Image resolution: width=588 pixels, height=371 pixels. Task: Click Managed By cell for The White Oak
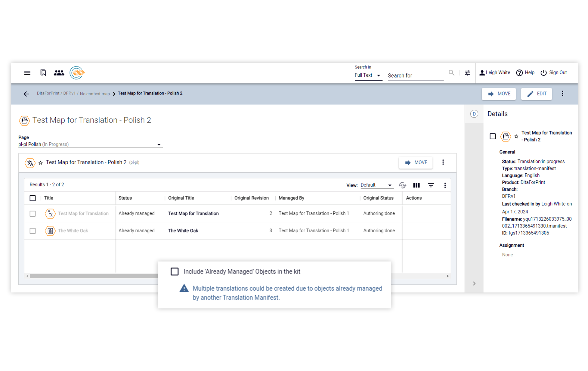coord(314,231)
